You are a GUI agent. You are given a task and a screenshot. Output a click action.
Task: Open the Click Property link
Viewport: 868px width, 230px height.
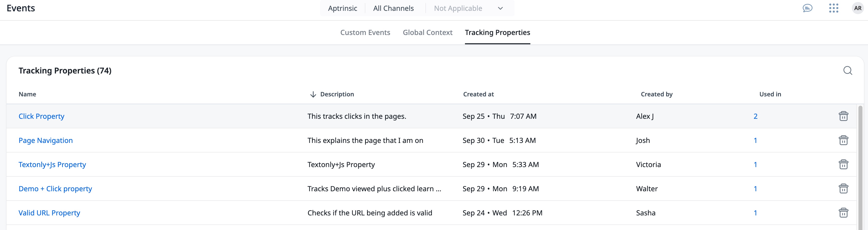(42, 116)
